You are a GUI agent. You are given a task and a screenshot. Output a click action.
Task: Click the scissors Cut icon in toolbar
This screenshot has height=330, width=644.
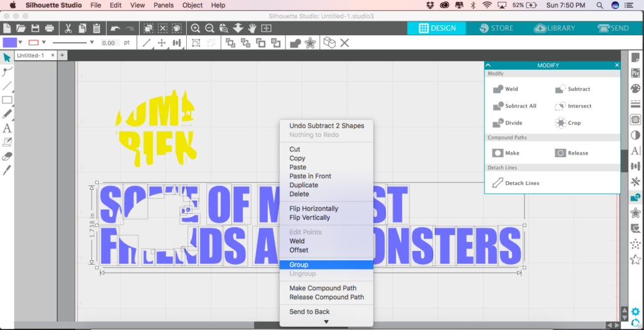pyautogui.click(x=67, y=28)
